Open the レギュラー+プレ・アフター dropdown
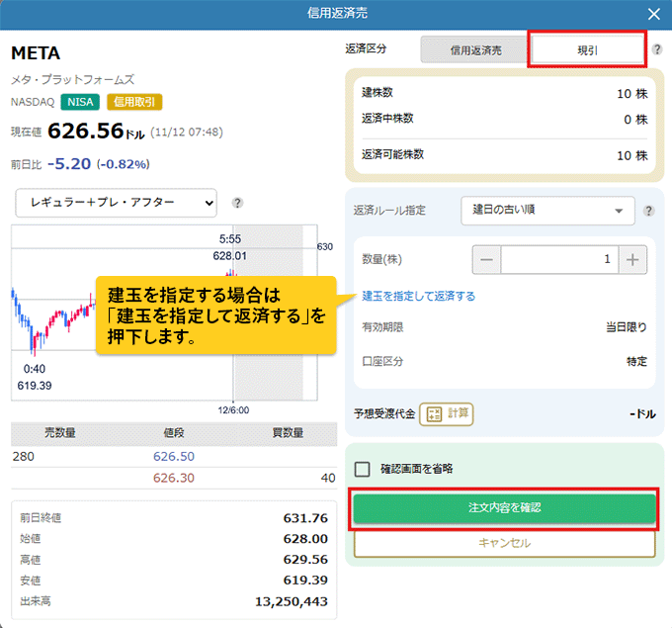This screenshot has height=628, width=672. click(x=116, y=203)
